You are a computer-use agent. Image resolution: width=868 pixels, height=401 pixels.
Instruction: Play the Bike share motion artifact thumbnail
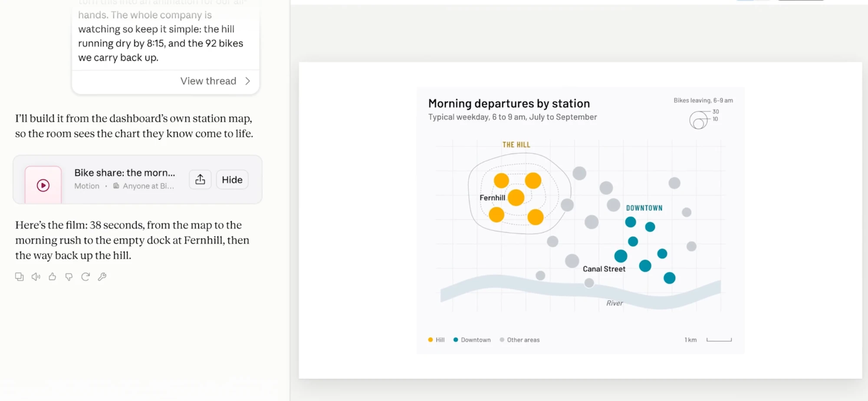[43, 185]
